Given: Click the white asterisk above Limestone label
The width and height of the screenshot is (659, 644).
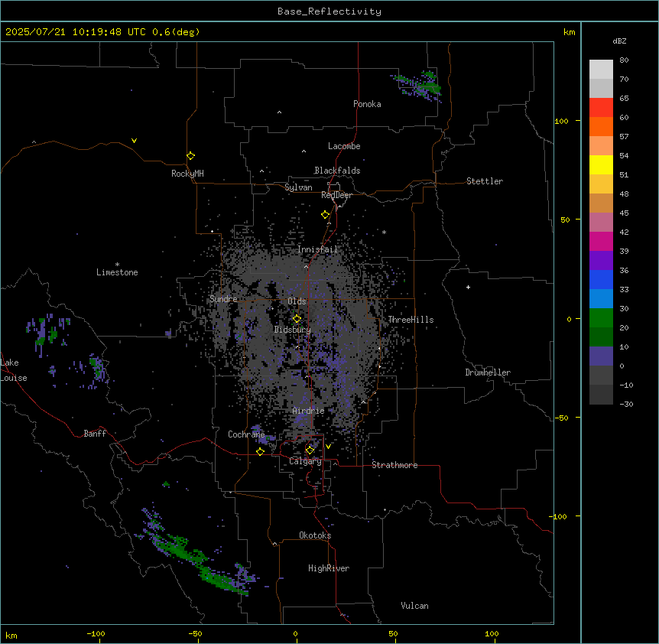Looking at the screenshot, I should tap(117, 265).
